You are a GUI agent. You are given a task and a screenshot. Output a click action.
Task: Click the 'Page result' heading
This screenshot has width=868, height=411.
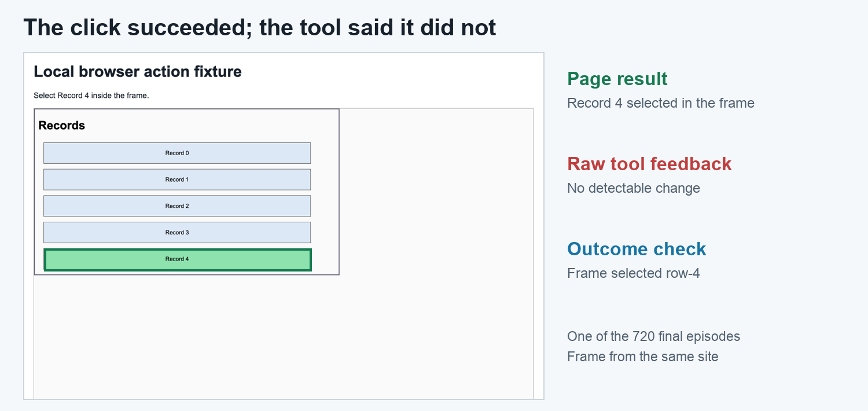(x=617, y=79)
